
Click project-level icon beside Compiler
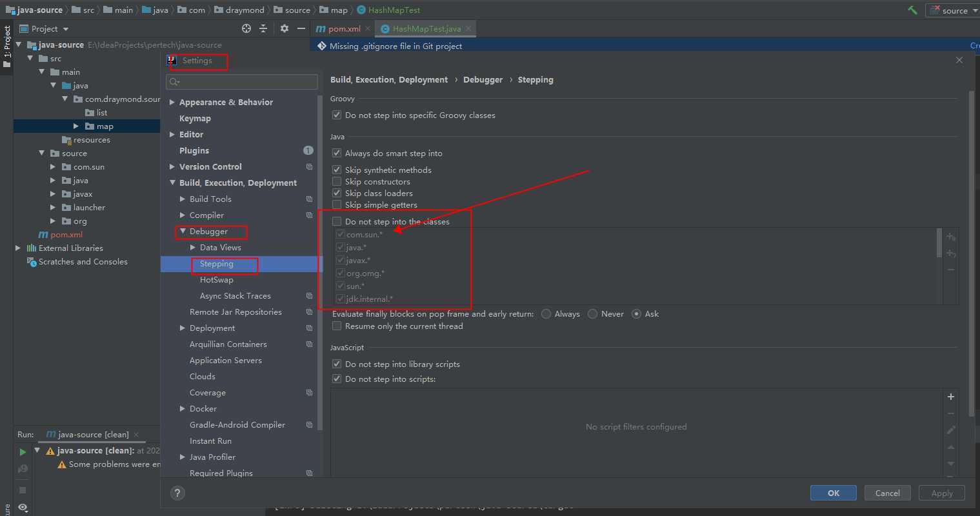click(309, 215)
